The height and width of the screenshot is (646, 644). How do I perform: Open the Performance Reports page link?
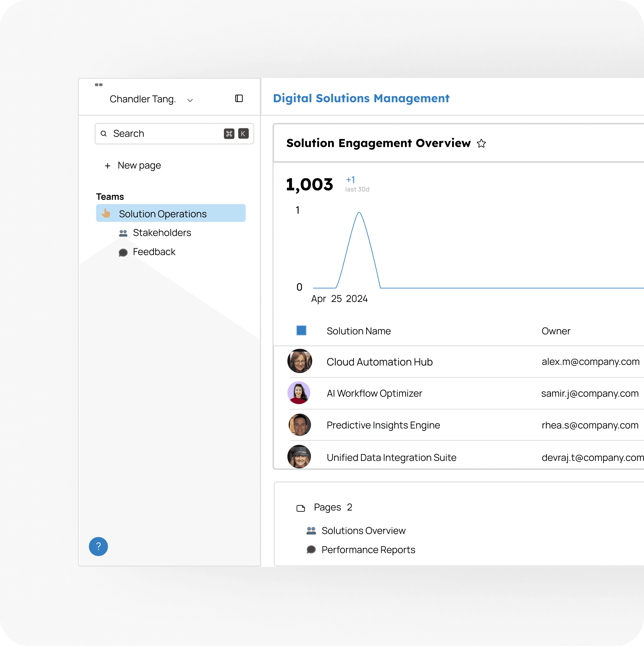(x=368, y=550)
